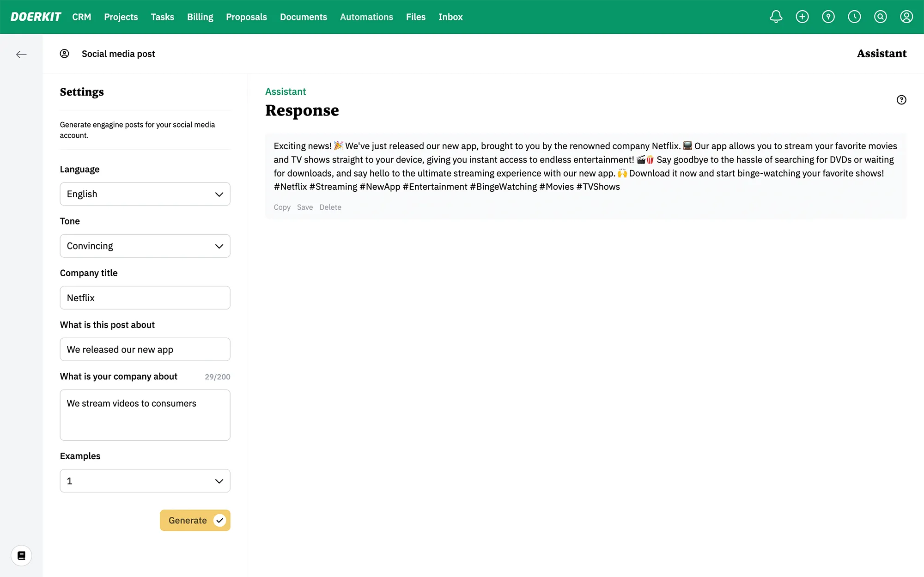Open the location pin icon in header
Image resolution: width=924 pixels, height=577 pixels.
click(x=828, y=17)
